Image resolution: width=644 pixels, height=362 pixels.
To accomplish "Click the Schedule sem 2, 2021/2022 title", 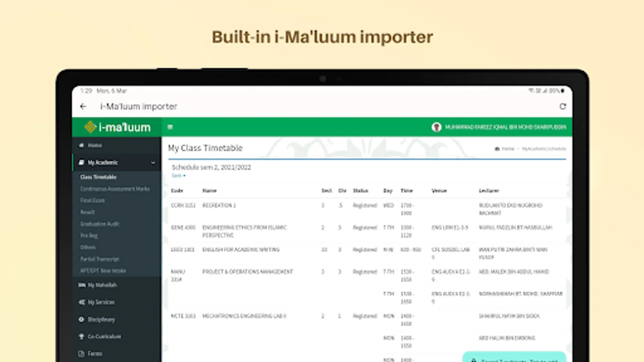I will tap(211, 167).
